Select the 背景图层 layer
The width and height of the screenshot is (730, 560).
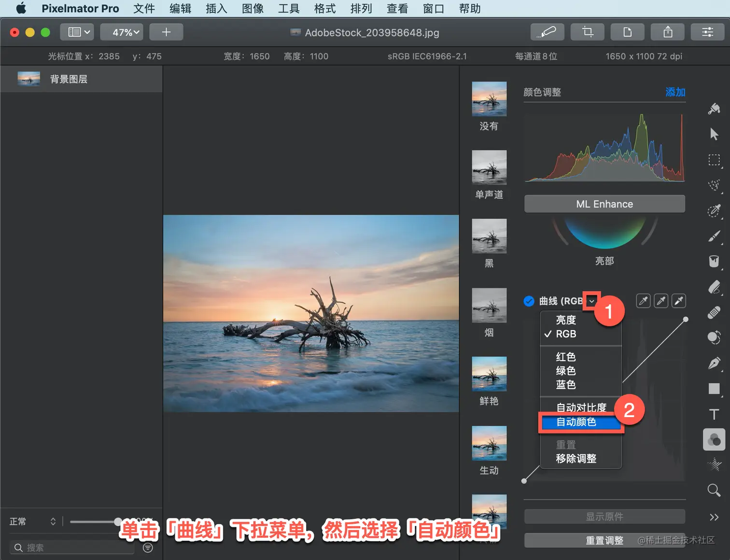(x=82, y=79)
